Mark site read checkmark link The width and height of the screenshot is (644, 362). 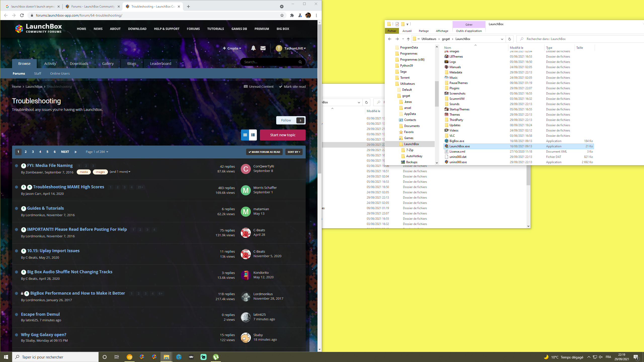[292, 86]
